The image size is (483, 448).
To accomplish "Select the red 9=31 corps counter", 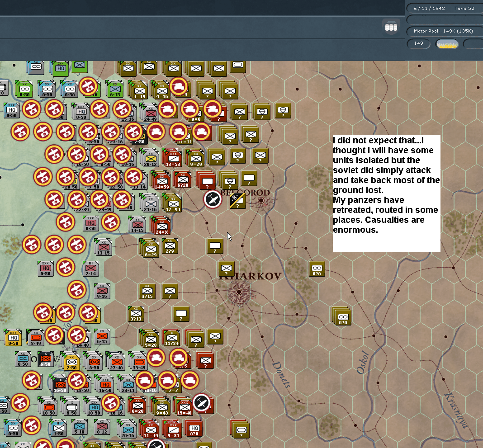I will click(x=173, y=429).
